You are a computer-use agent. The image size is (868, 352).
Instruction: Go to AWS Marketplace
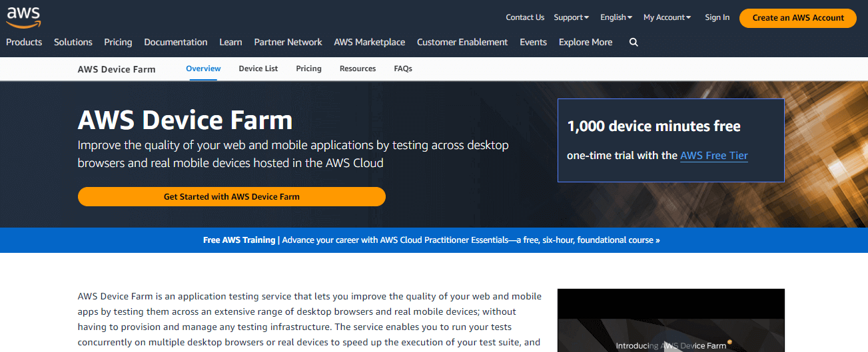pos(369,42)
